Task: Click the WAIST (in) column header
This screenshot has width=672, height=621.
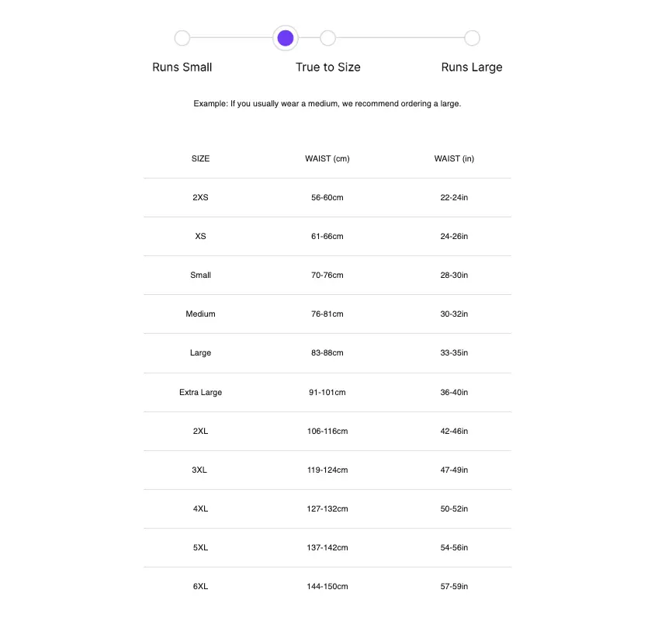Action: click(x=454, y=158)
